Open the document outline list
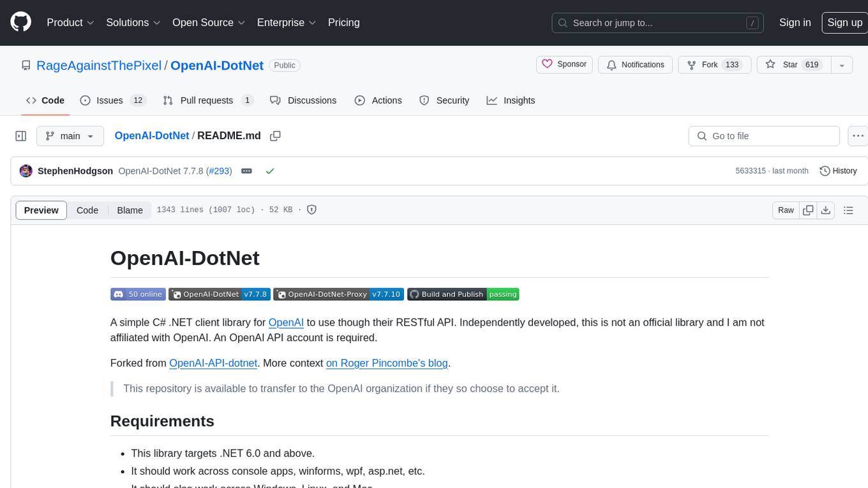This screenshot has height=488, width=868. click(848, 210)
